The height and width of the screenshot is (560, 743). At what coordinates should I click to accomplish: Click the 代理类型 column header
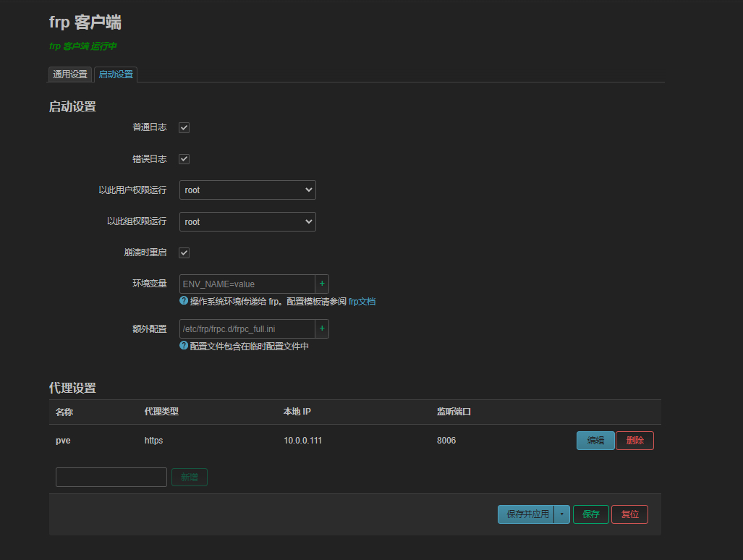161,412
